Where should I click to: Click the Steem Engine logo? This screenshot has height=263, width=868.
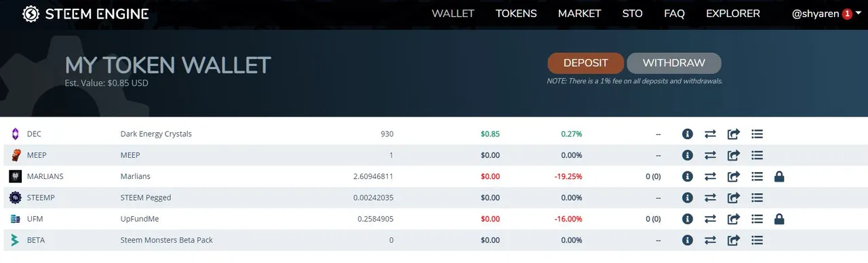tap(31, 14)
